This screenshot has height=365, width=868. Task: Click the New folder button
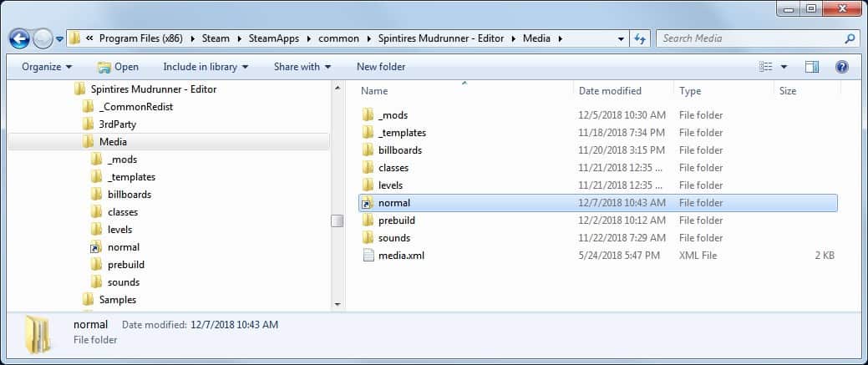tap(381, 67)
